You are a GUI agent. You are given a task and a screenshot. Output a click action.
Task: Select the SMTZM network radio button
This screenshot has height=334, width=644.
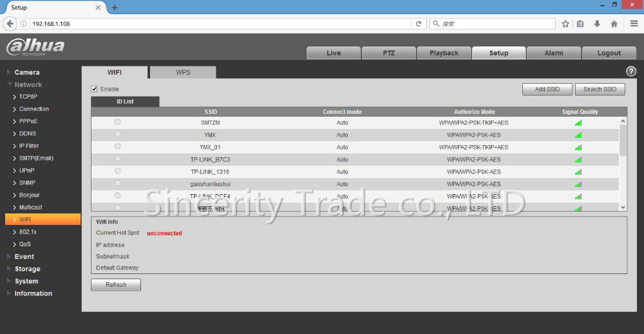[117, 122]
